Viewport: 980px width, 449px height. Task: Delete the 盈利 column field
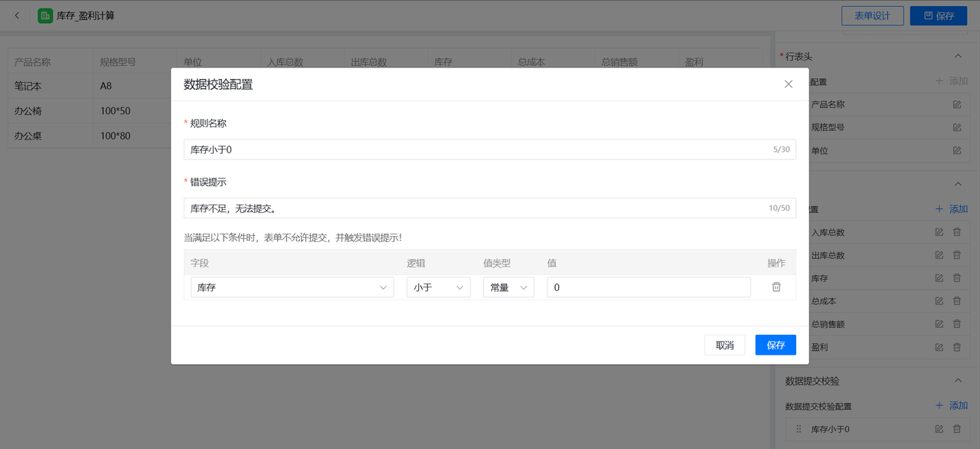pos(956,347)
